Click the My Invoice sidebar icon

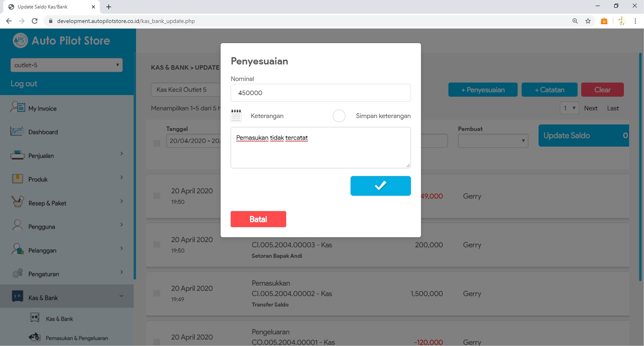(18, 108)
